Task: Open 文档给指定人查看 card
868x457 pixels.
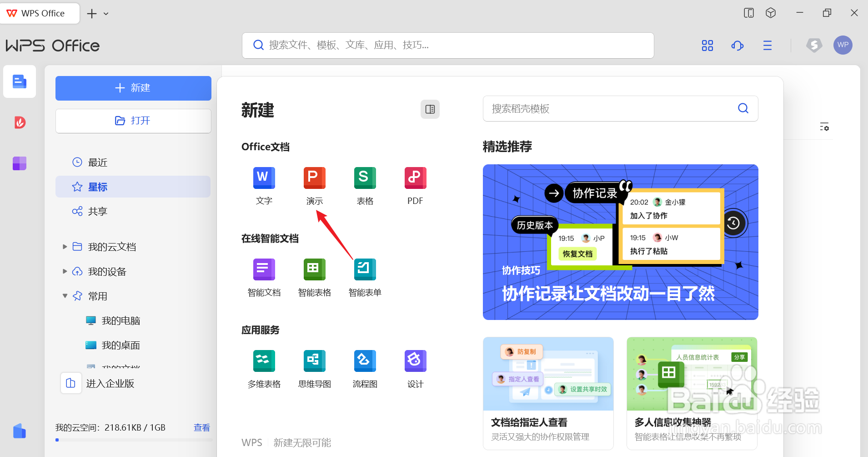Action: (x=548, y=393)
